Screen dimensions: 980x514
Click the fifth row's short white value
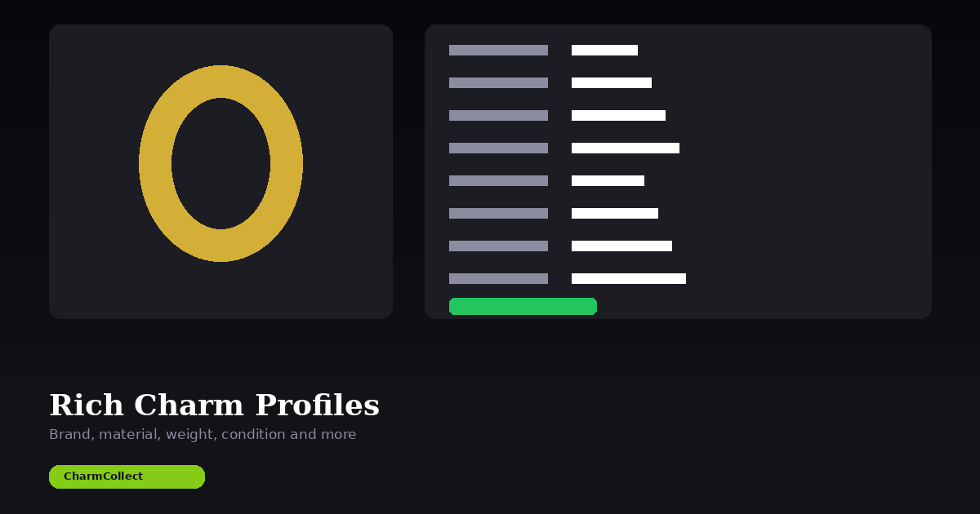608,180
